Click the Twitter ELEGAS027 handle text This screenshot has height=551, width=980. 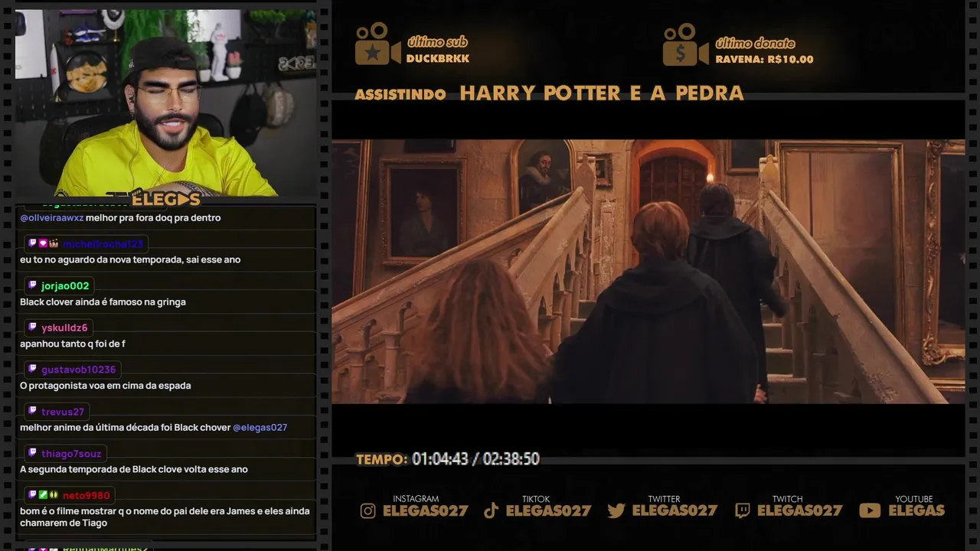675,510
